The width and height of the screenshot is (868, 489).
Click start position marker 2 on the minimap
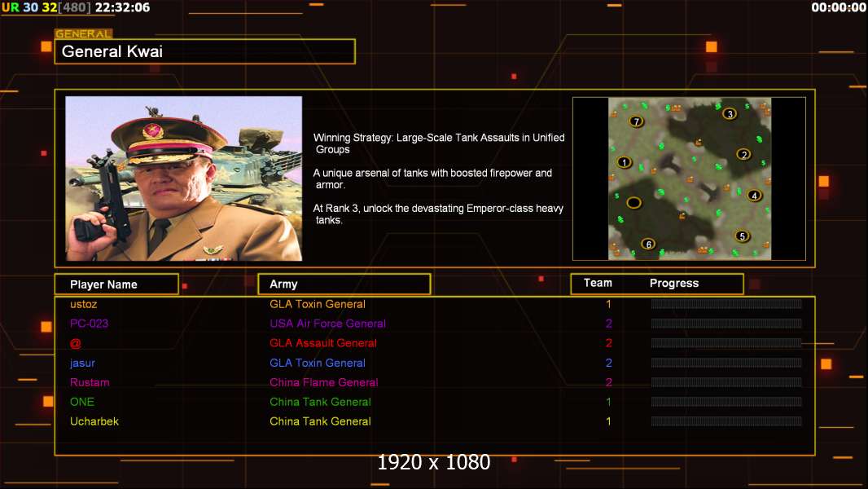point(744,155)
